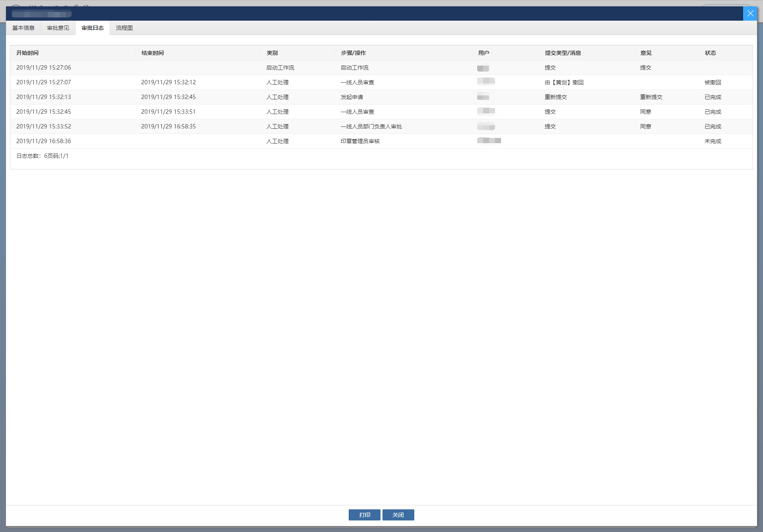Click 提交 opinion in the 启动工作流 row
763x532 pixels.
(x=646, y=68)
